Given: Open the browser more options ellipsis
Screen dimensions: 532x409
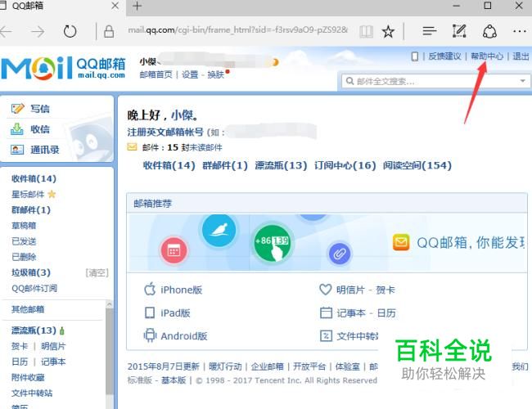Looking at the screenshot, I should (520, 32).
